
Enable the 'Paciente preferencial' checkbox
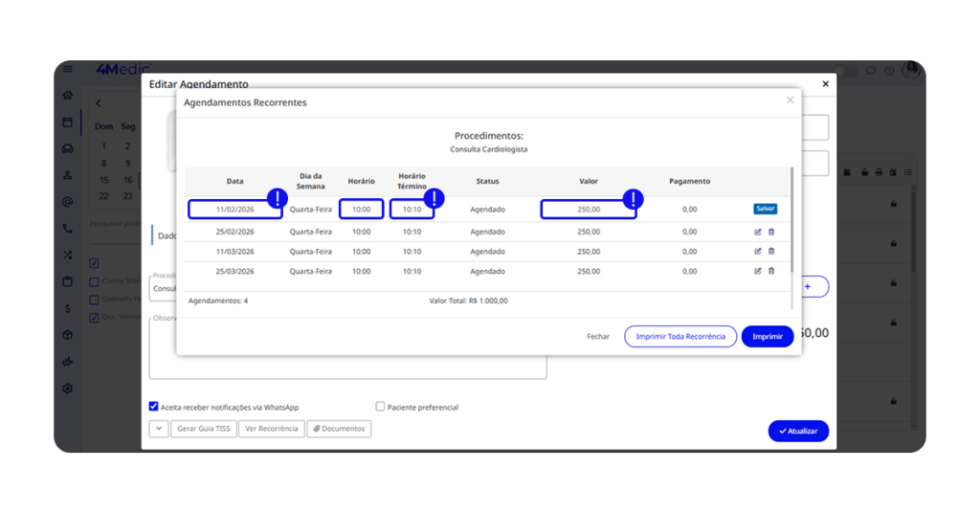coord(380,407)
